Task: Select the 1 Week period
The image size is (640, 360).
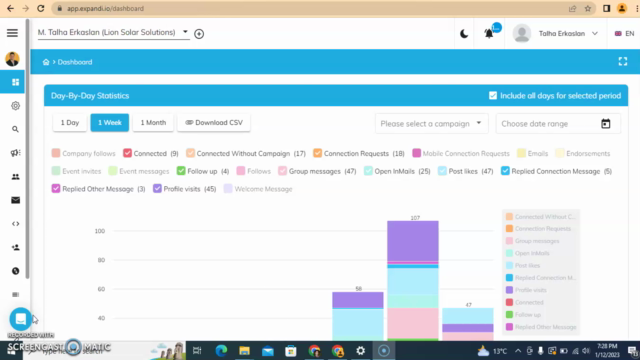Action: (x=110, y=122)
